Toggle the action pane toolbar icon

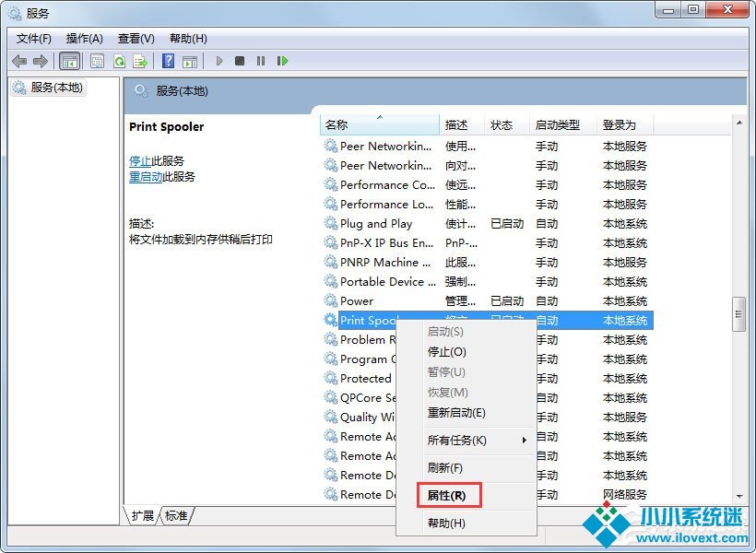tap(190, 61)
